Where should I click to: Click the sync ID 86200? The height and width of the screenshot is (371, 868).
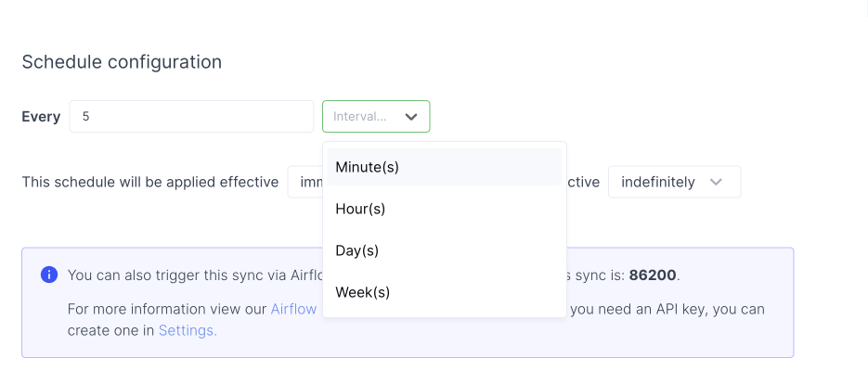pos(653,275)
